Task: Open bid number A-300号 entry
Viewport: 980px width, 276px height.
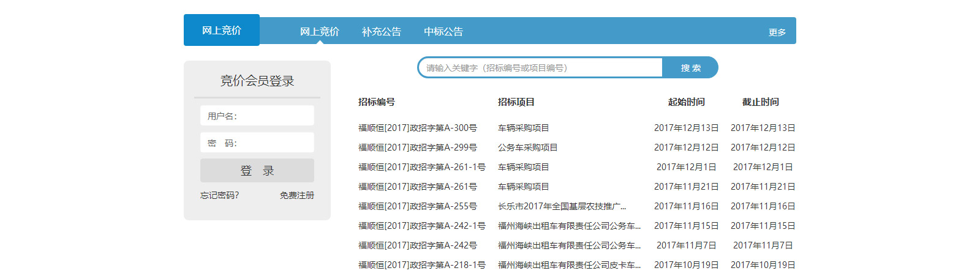Action: 417,128
